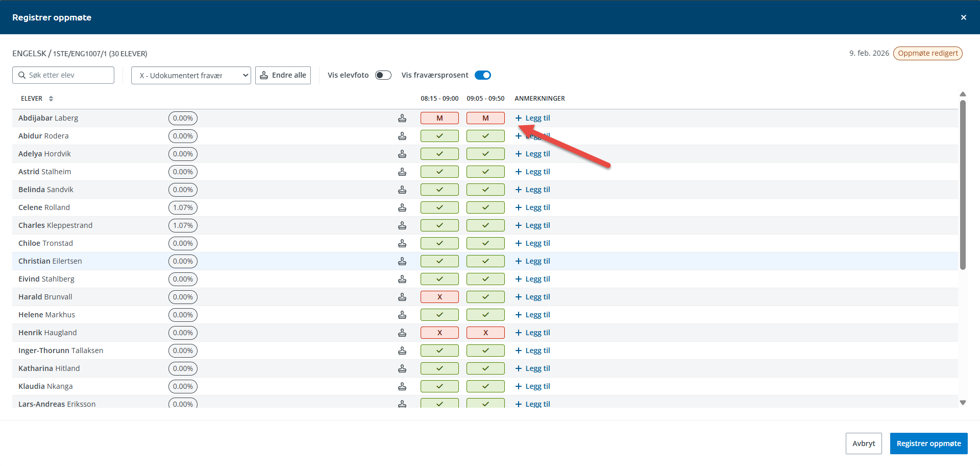
Task: Toggle Vis elevfoto switch on
Action: point(383,75)
